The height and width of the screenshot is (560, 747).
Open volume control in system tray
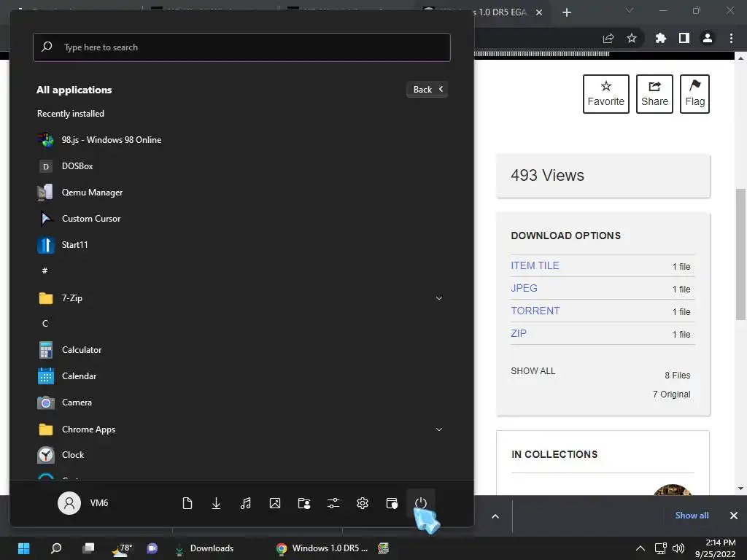point(678,548)
